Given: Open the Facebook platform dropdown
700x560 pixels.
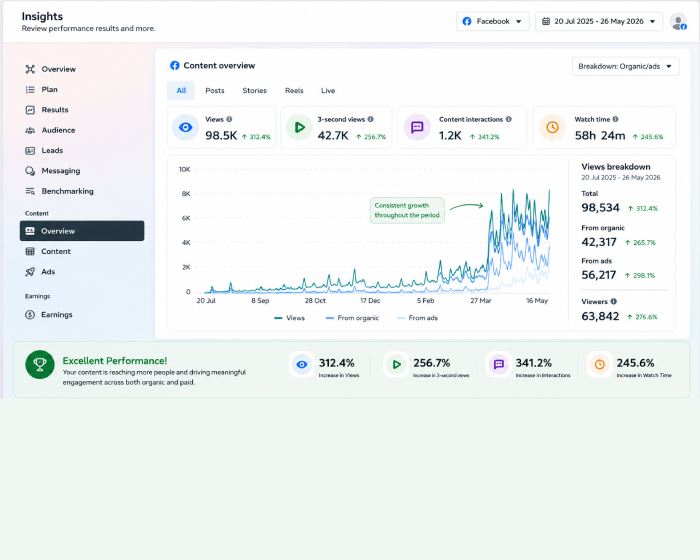Looking at the screenshot, I should point(492,21).
